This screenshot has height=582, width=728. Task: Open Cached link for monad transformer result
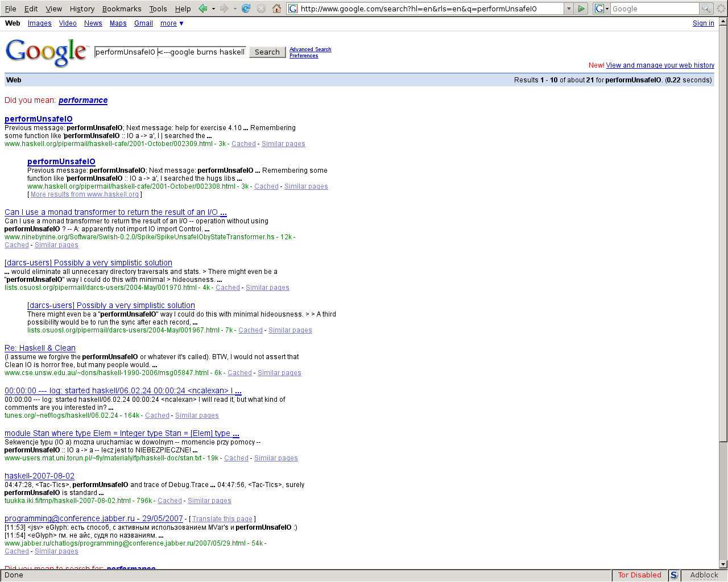point(16,245)
